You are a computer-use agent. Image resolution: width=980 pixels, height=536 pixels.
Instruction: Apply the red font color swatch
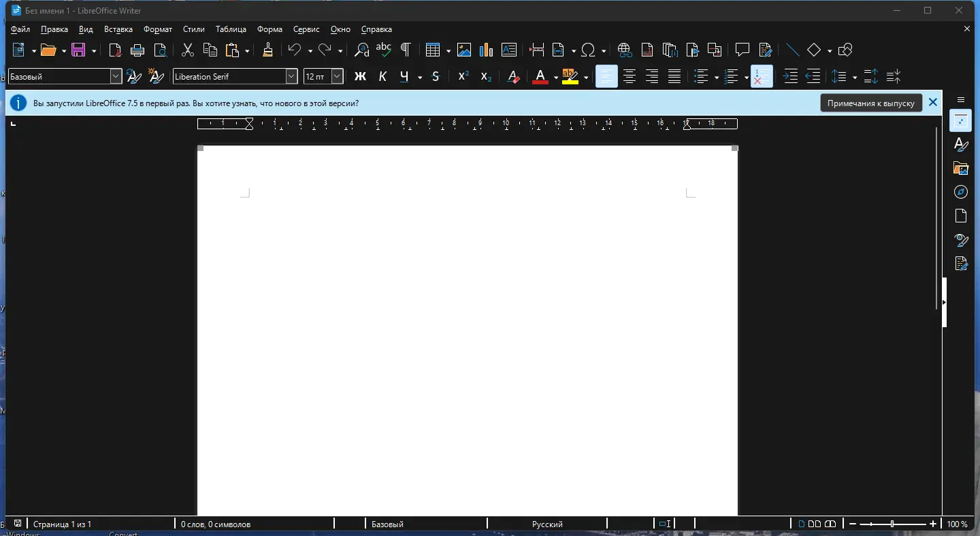tap(540, 77)
